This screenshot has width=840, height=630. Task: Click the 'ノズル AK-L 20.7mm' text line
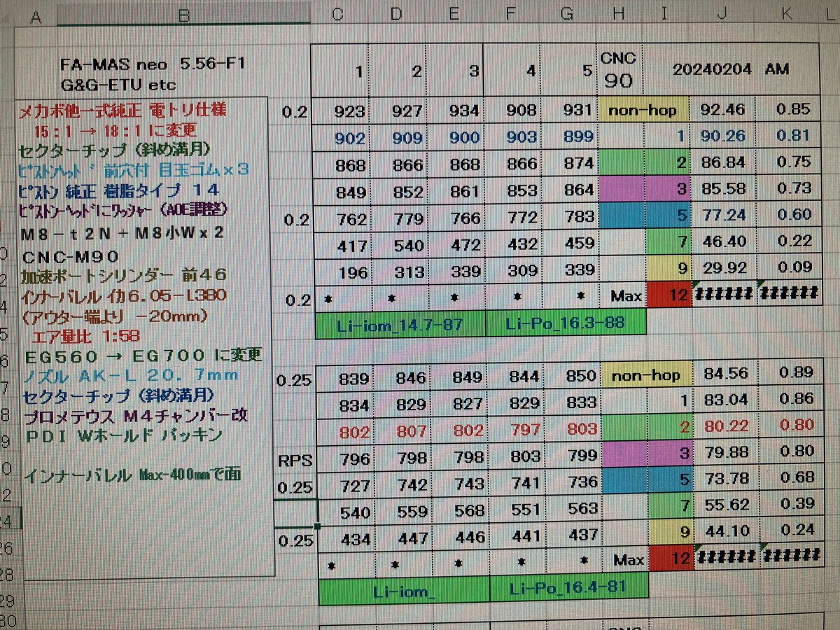click(x=131, y=375)
